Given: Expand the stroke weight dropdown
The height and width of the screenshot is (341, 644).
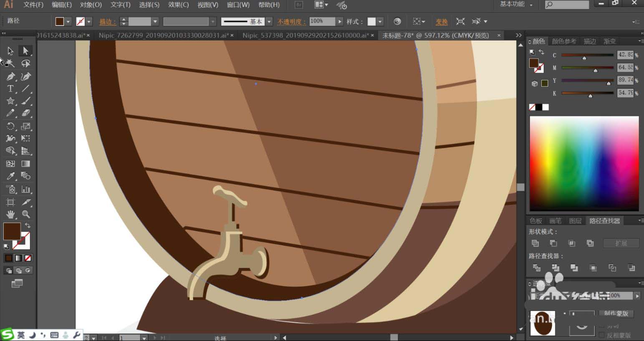Looking at the screenshot, I should point(155,21).
